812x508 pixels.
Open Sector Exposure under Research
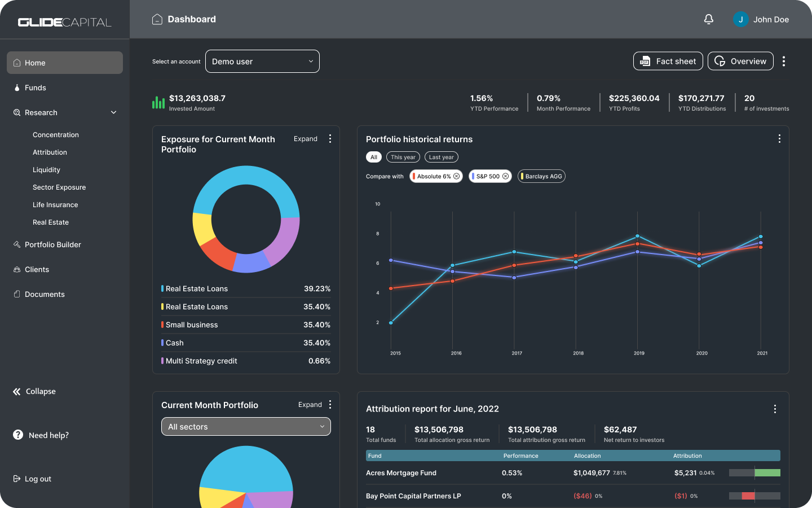point(59,187)
